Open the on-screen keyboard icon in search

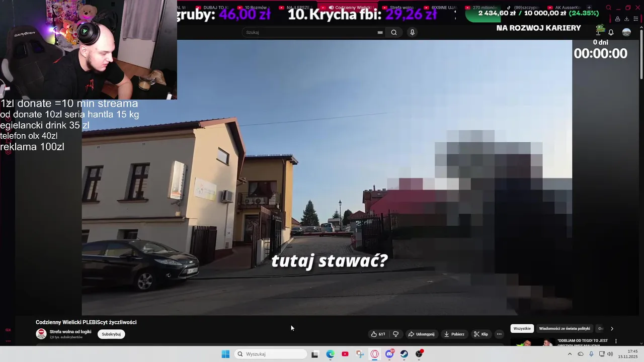coord(380,32)
